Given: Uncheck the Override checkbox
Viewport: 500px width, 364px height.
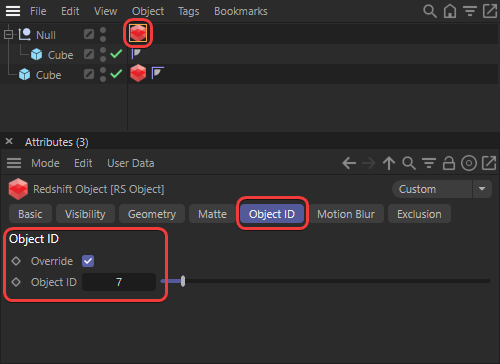Looking at the screenshot, I should coord(88,261).
